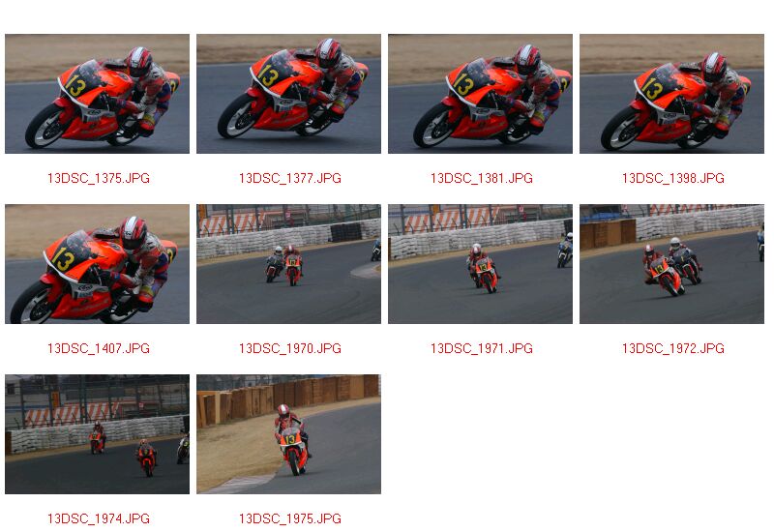Open thumbnail image 13DSC_1972
The image size is (774, 532).
click(671, 264)
